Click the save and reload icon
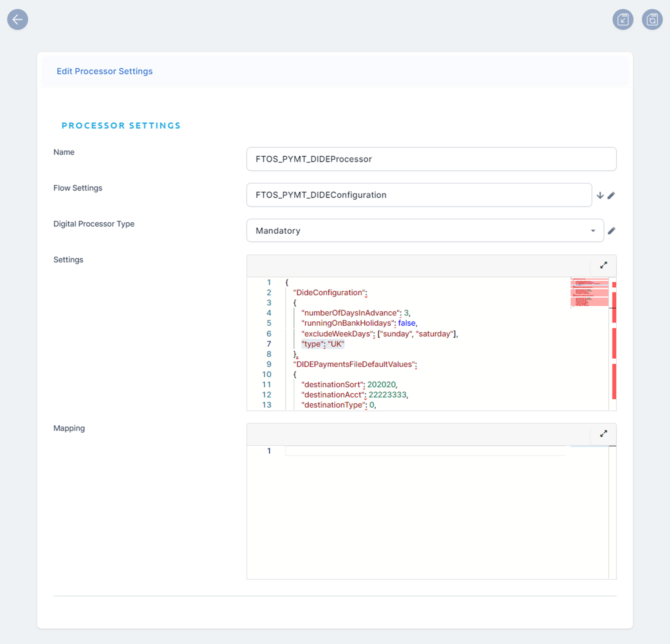Image resolution: width=670 pixels, height=644 pixels. 652,20
